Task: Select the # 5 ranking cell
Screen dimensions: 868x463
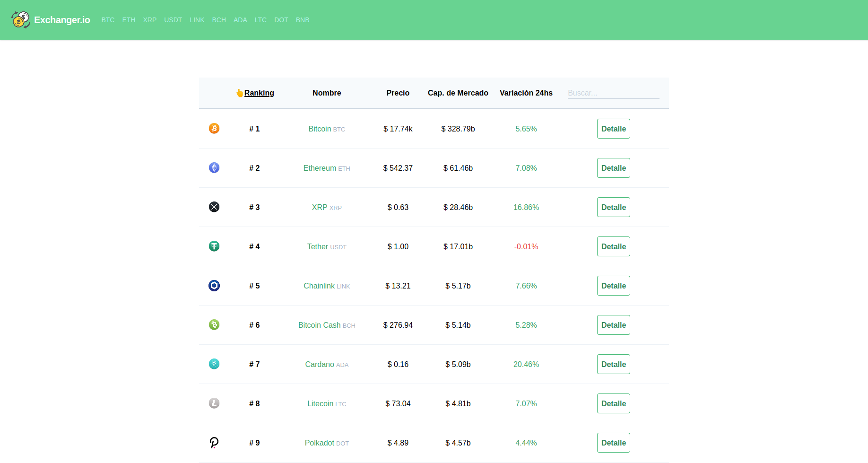Action: pos(254,286)
